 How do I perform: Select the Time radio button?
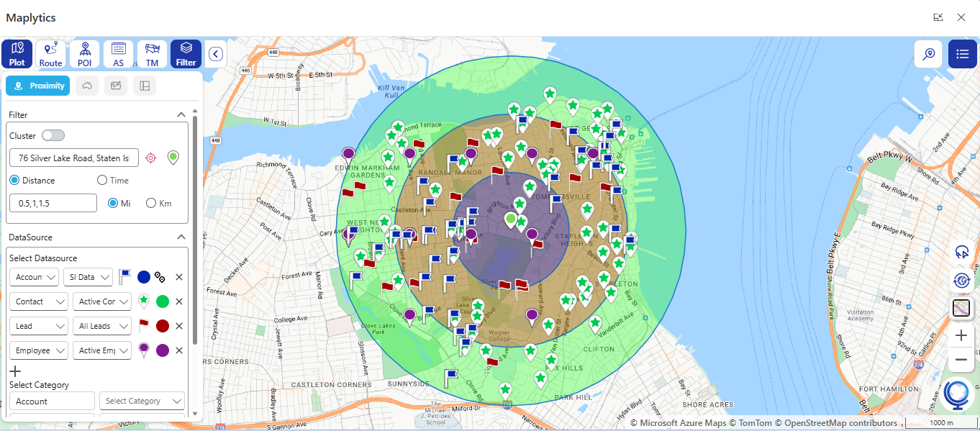(102, 181)
